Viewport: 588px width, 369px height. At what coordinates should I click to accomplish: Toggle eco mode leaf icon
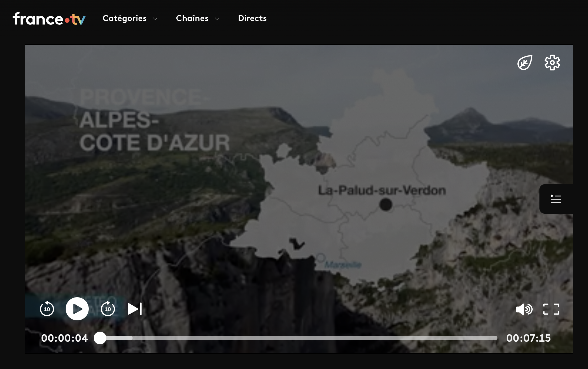tap(524, 63)
